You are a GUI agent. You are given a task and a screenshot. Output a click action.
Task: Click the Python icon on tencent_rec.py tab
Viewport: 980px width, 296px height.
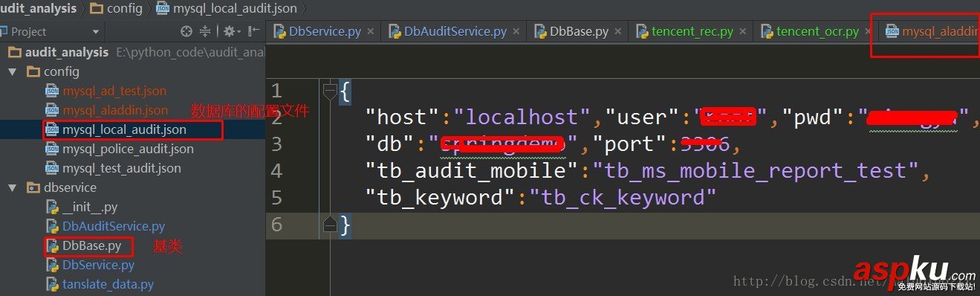641,32
